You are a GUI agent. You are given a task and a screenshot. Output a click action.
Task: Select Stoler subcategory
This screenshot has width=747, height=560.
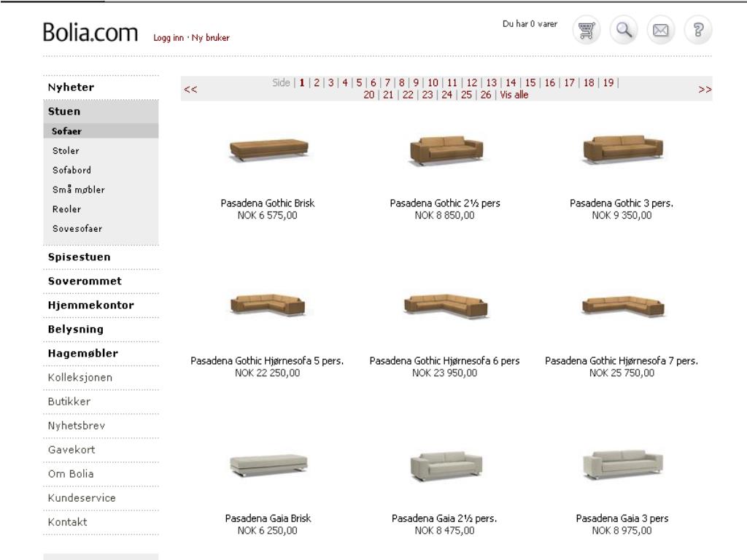[66, 150]
